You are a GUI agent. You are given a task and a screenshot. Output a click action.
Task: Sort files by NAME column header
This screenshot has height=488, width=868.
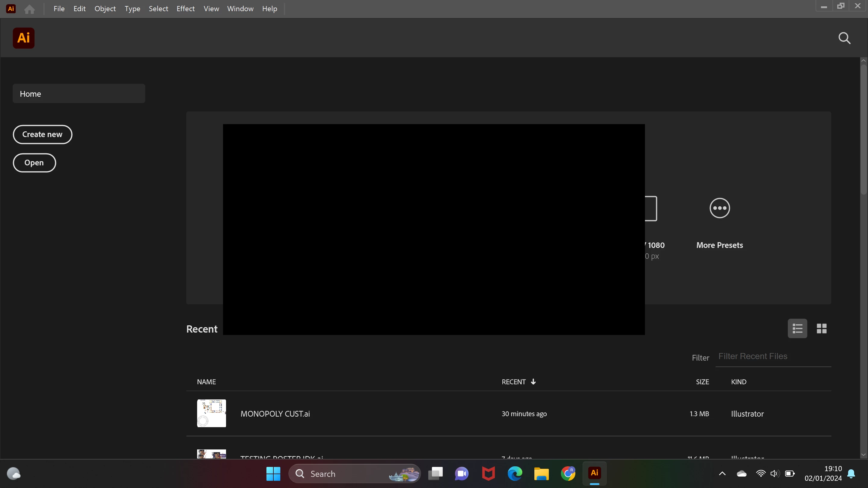[206, 382]
